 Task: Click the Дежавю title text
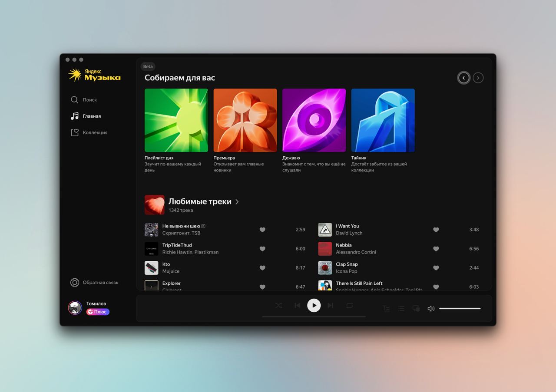pos(291,158)
